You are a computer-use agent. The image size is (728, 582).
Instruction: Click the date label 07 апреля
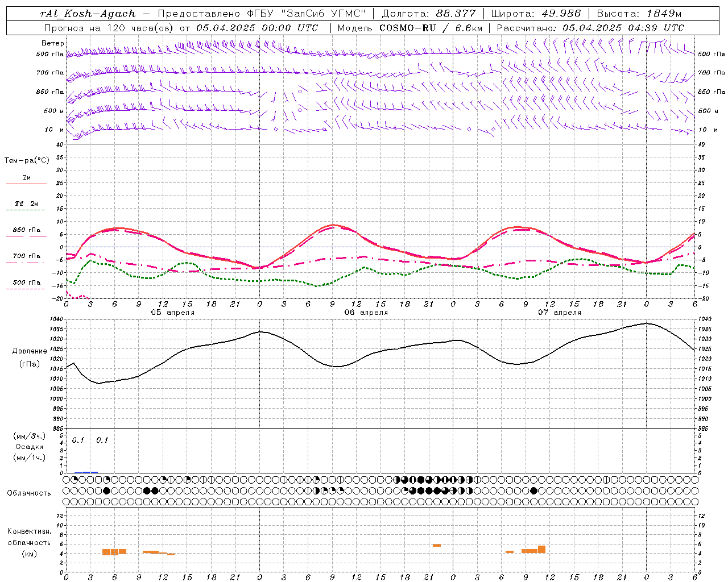click(559, 313)
